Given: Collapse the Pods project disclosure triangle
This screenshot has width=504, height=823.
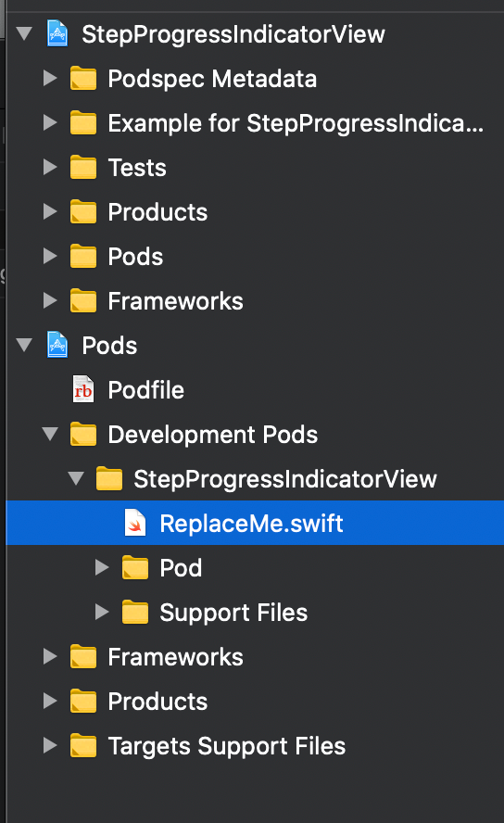Looking at the screenshot, I should pyautogui.click(x=24, y=345).
